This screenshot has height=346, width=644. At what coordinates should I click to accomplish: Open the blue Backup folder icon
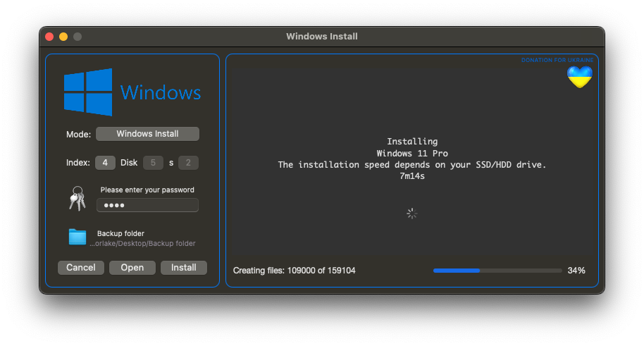pos(78,237)
